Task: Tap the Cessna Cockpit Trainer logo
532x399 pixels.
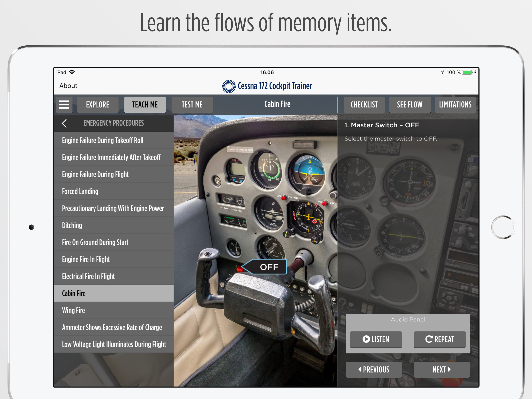Action: [229, 86]
